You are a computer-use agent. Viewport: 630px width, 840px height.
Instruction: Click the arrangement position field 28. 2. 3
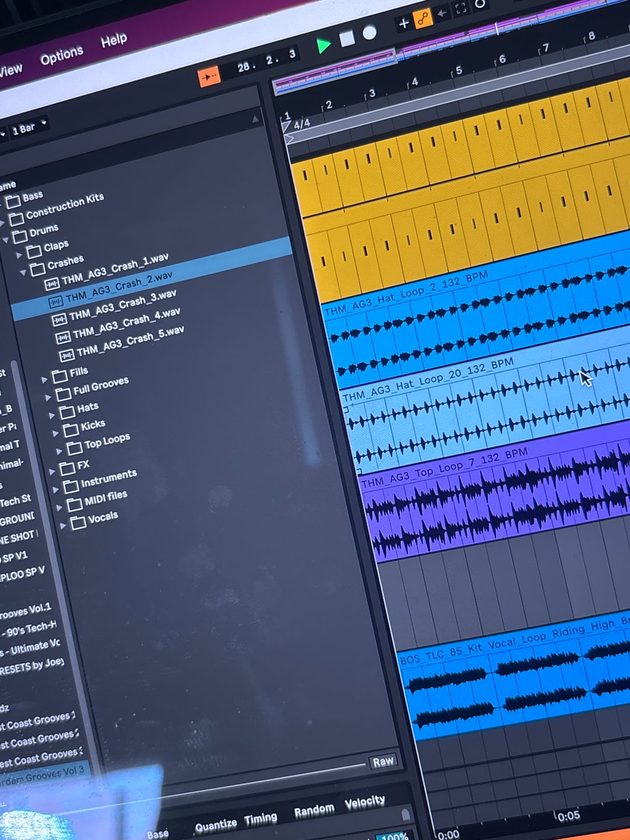point(267,61)
